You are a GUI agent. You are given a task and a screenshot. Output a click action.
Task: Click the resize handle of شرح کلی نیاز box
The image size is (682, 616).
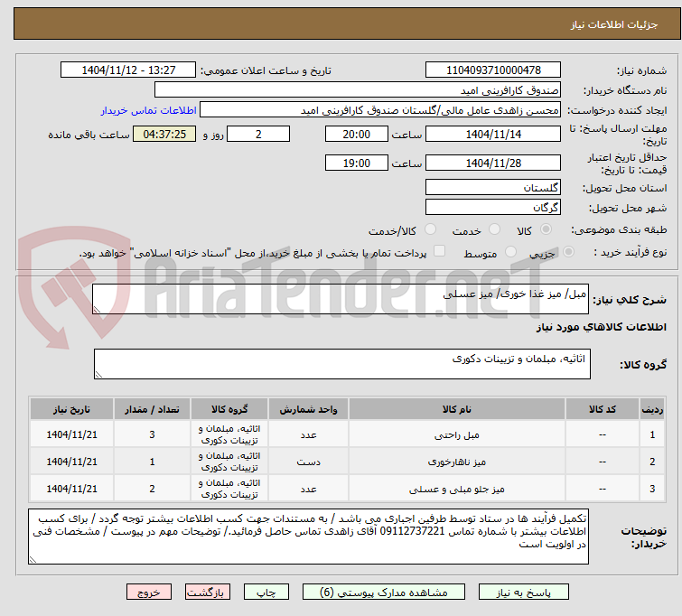click(x=97, y=310)
